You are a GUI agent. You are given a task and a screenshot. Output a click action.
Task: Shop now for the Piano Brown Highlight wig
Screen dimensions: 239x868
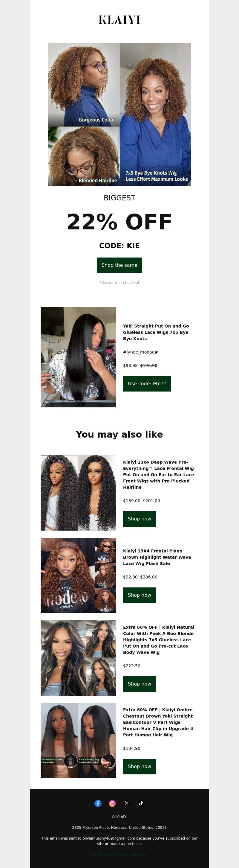click(139, 595)
